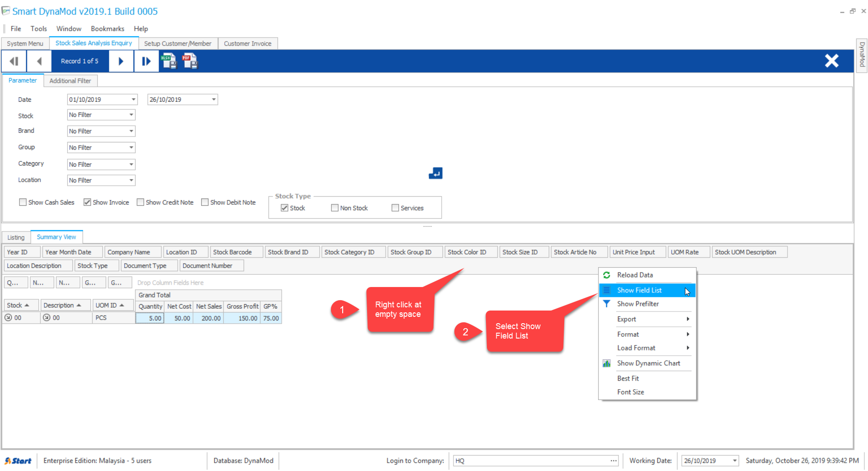Export to XLSX icon
Screen dimensions: 868x471
coord(169,61)
